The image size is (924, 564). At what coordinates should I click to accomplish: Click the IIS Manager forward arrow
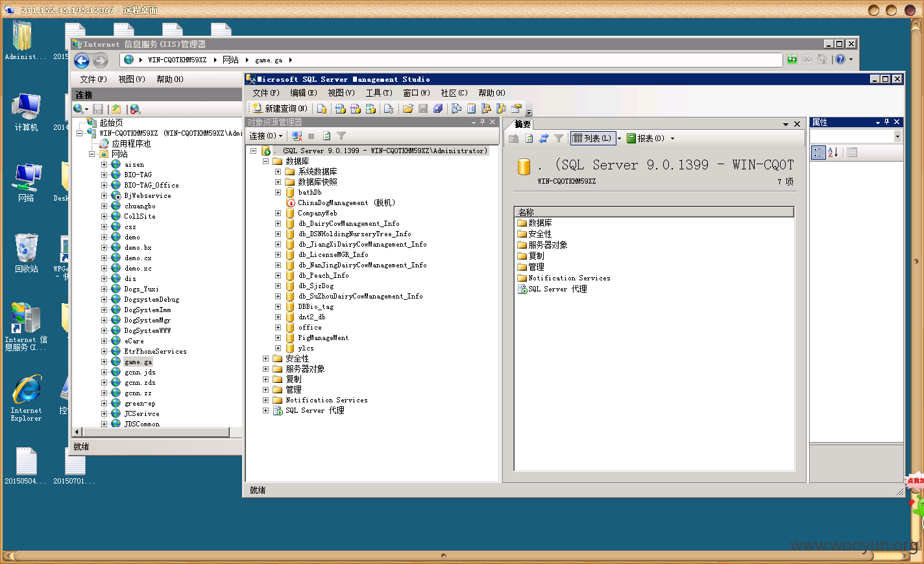[101, 60]
